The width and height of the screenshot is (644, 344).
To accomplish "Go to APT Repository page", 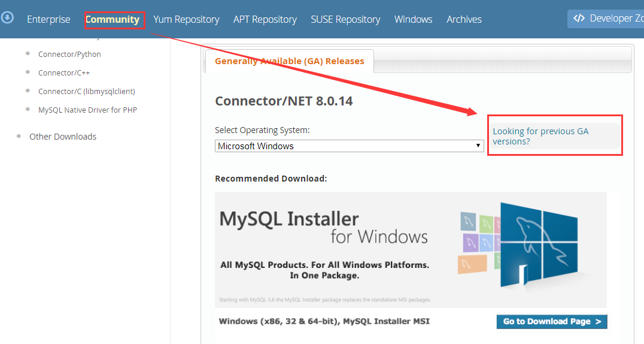I will (265, 19).
